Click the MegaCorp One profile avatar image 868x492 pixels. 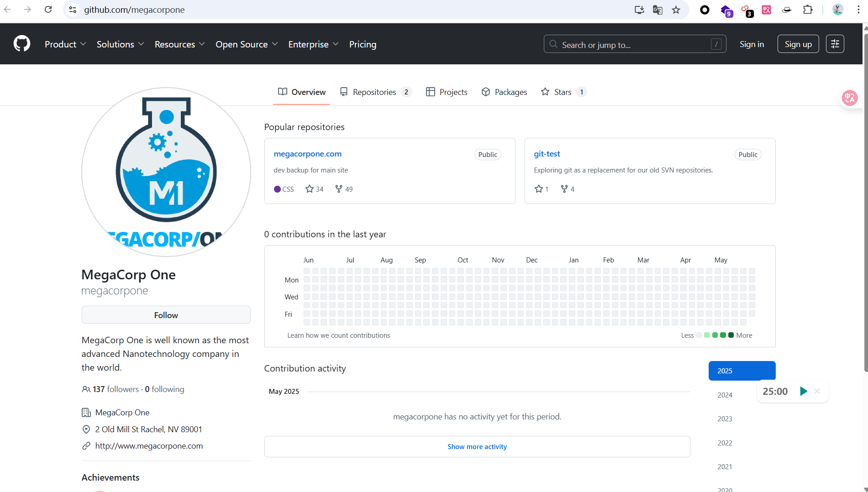(166, 172)
